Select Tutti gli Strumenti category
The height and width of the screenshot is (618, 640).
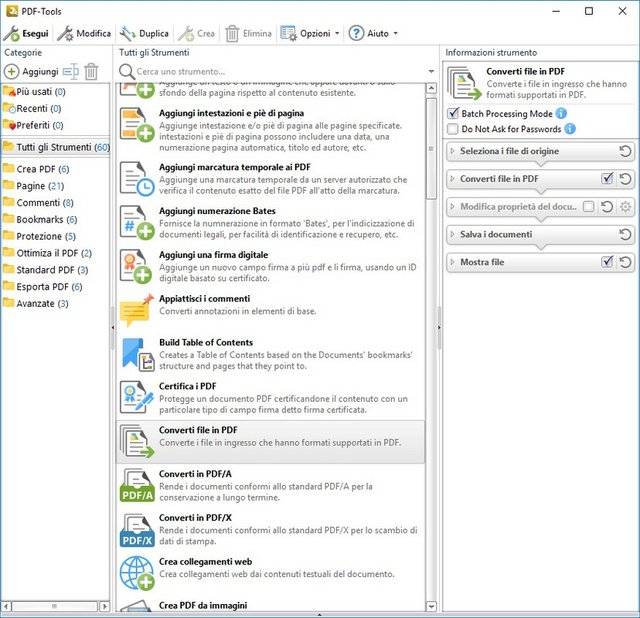[x=56, y=147]
